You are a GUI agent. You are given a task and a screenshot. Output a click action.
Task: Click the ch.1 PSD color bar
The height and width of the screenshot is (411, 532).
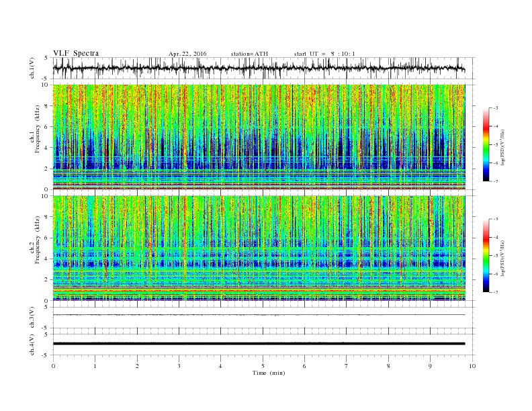(486, 144)
